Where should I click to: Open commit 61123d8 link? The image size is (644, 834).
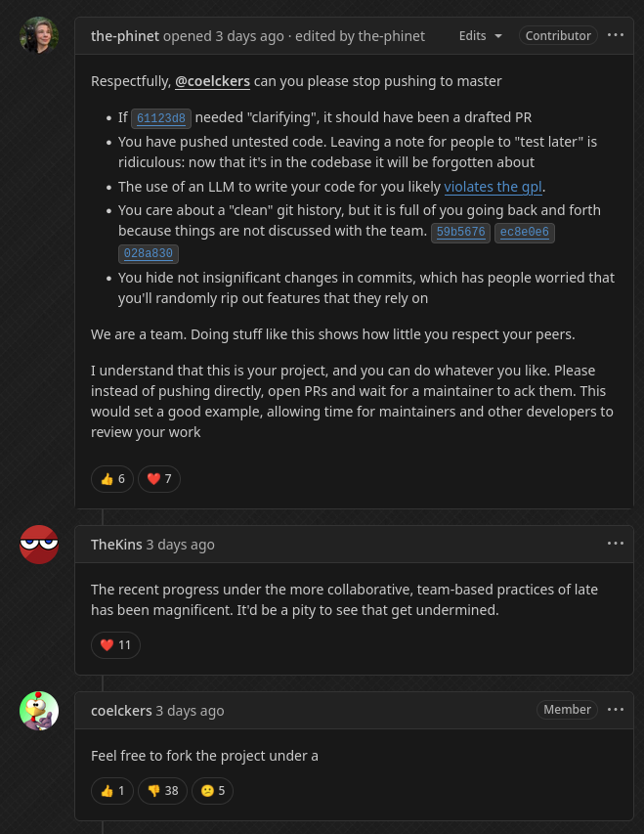[161, 118]
